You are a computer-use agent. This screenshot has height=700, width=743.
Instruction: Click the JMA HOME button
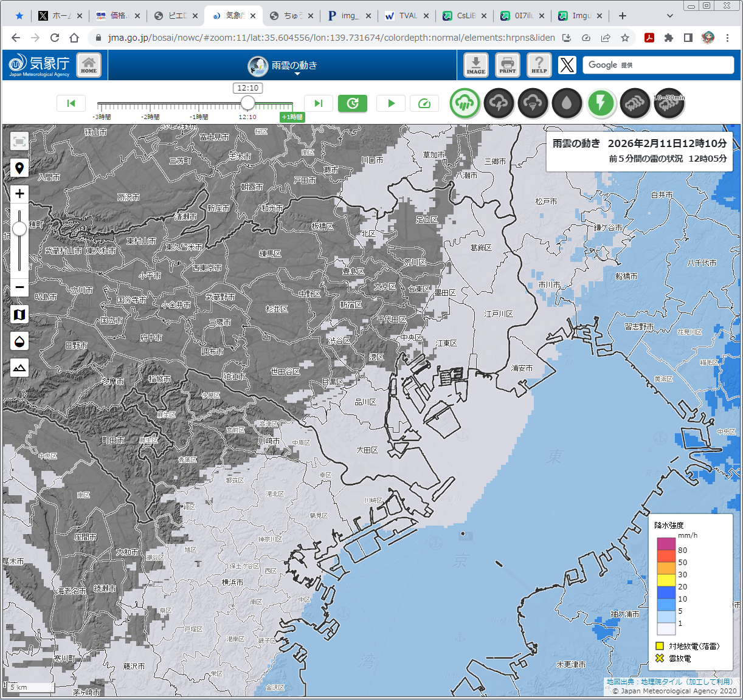89,64
